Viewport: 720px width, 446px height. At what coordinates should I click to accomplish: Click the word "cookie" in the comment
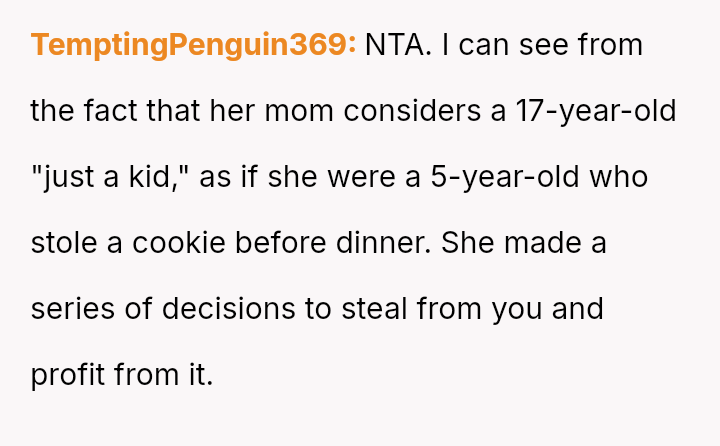(x=179, y=243)
